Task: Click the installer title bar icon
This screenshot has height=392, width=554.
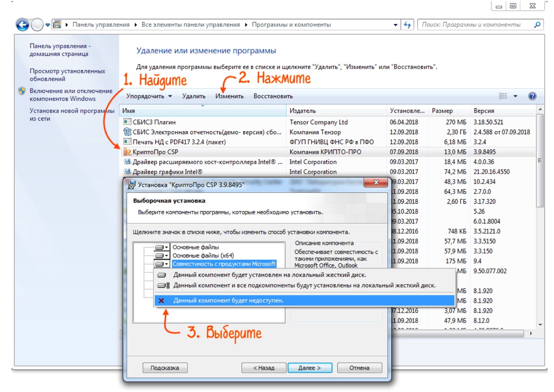Action: [131, 185]
